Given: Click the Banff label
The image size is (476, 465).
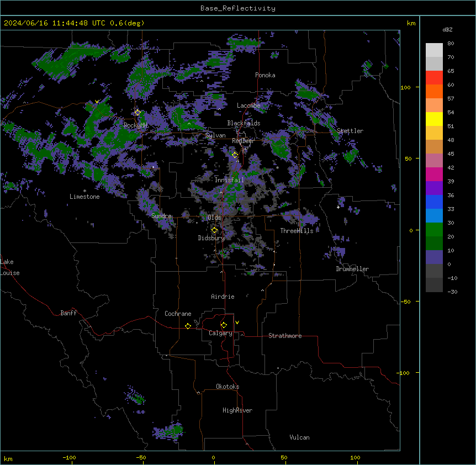Looking at the screenshot, I should [68, 313].
